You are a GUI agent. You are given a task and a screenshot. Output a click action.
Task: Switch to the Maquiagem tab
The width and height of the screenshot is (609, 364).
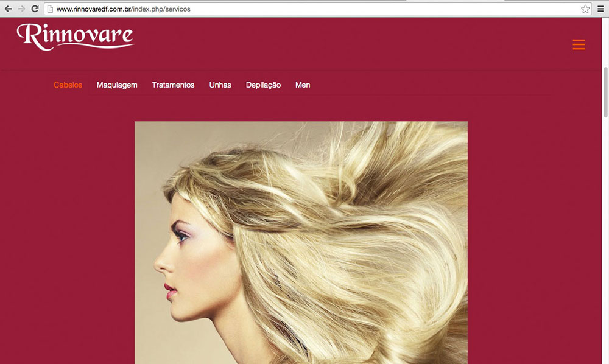pos(117,85)
